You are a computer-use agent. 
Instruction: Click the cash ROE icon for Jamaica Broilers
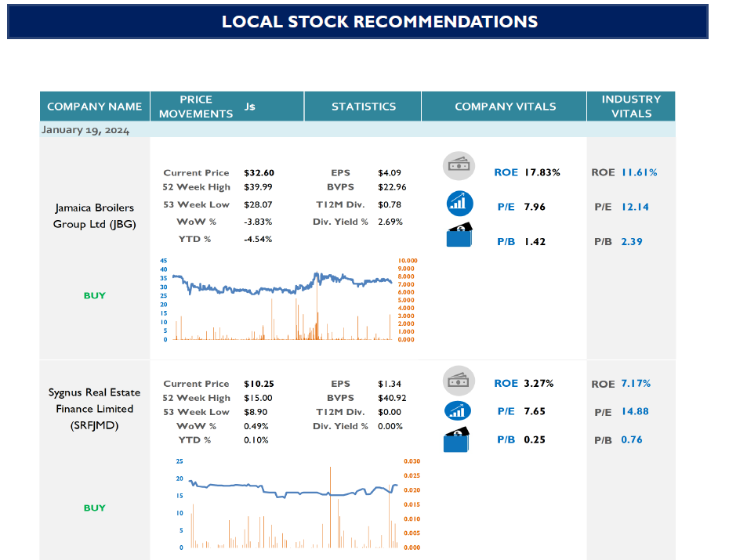tap(459, 166)
